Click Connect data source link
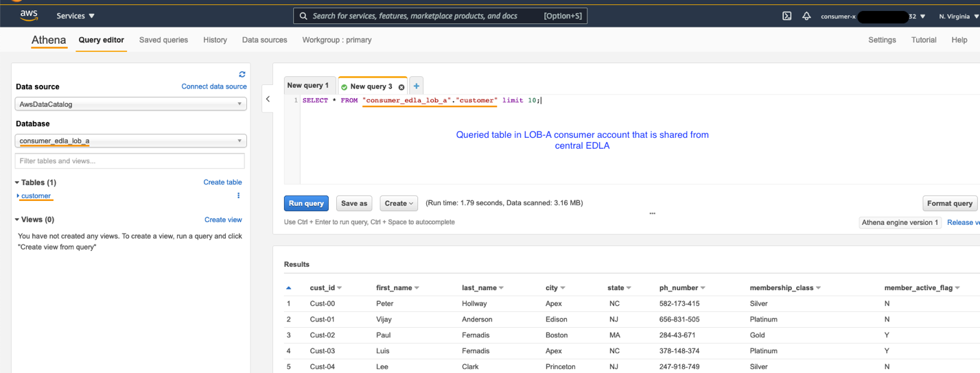980x373 pixels. pyautogui.click(x=214, y=86)
